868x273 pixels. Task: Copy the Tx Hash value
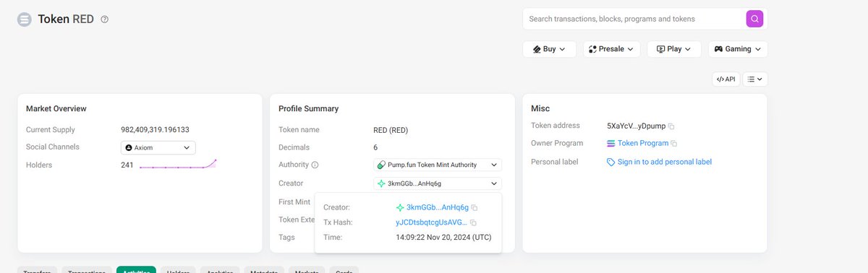[x=474, y=223]
